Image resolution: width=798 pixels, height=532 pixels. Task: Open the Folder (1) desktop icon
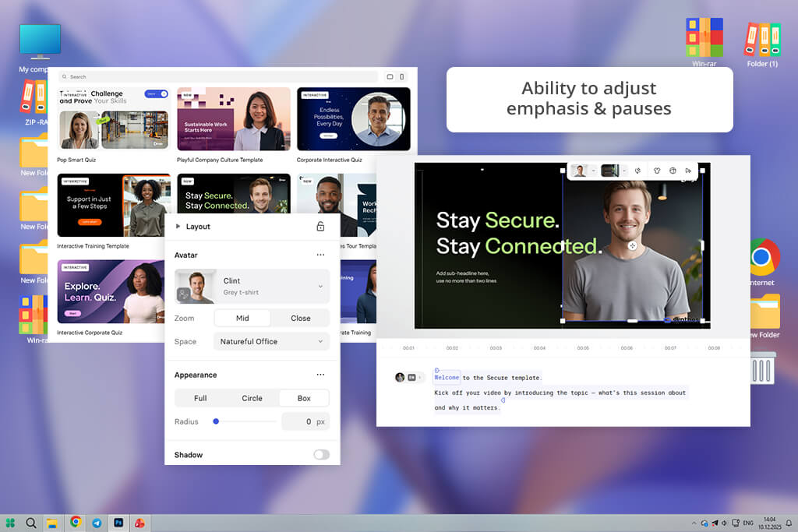tap(762, 44)
